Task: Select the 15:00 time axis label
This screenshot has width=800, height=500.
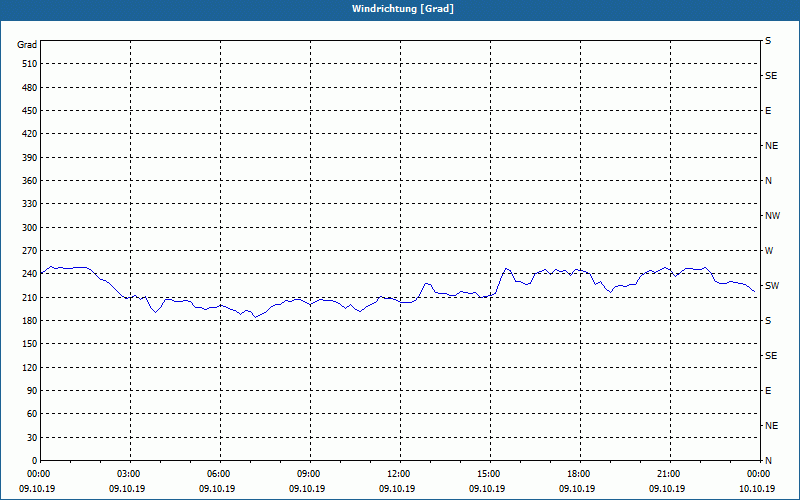Action: point(490,474)
